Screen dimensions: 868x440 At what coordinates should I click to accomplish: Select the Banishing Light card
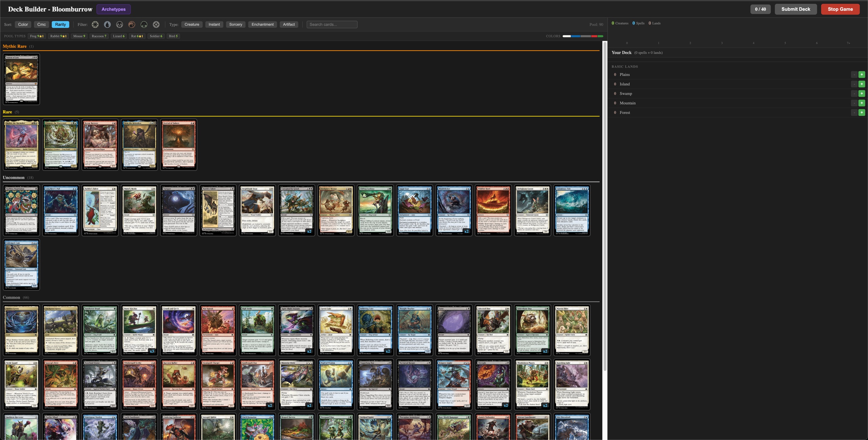pyautogui.click(x=572, y=384)
